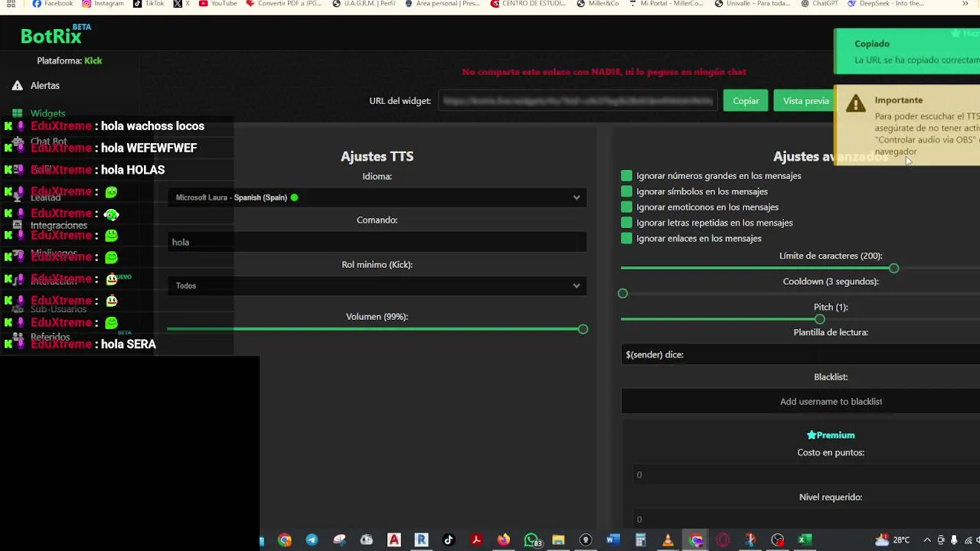Open Widgets in the sidebar menu
The width and height of the screenshot is (980, 551).
(47, 113)
